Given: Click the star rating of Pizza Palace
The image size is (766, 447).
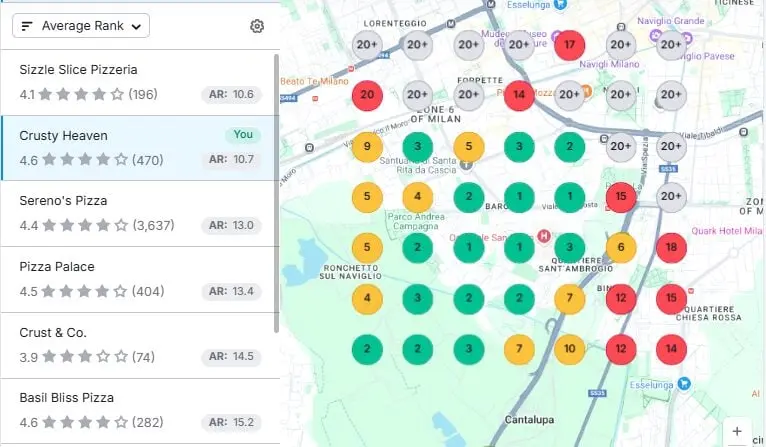Looking at the screenshot, I should point(84,291).
